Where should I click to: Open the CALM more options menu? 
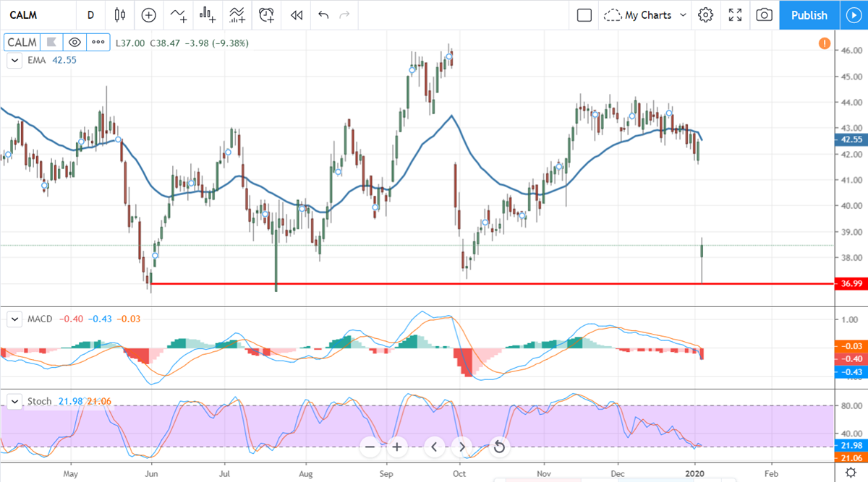98,43
